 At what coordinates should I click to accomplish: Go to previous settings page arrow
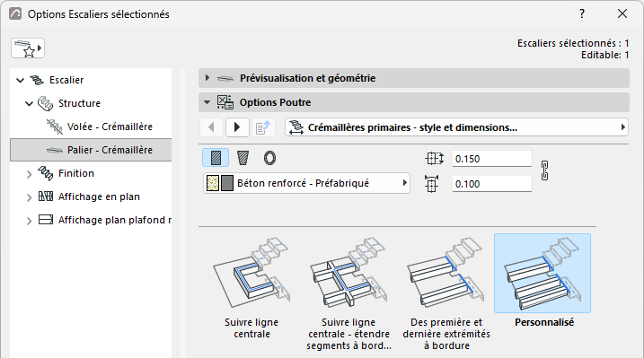tap(211, 127)
